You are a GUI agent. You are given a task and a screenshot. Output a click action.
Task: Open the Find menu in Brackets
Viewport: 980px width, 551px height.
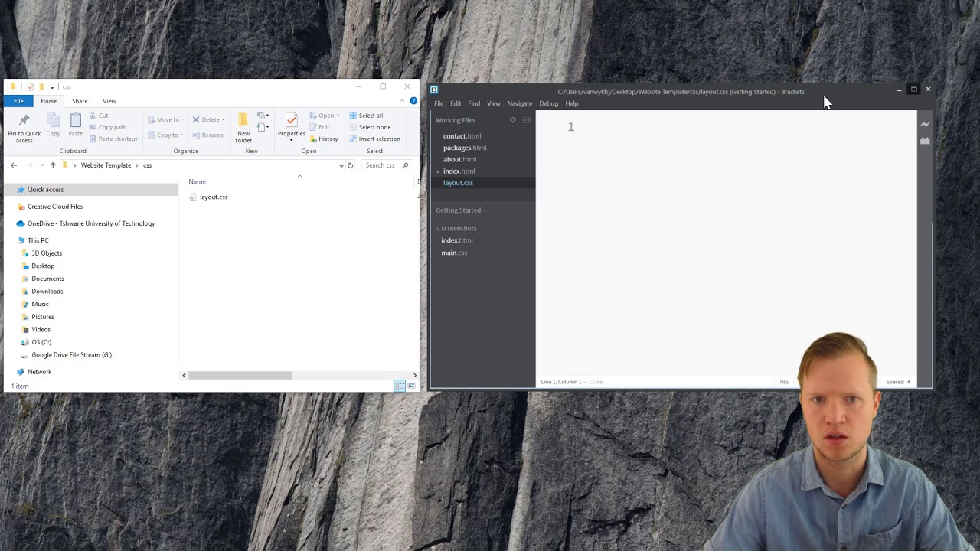tap(474, 103)
